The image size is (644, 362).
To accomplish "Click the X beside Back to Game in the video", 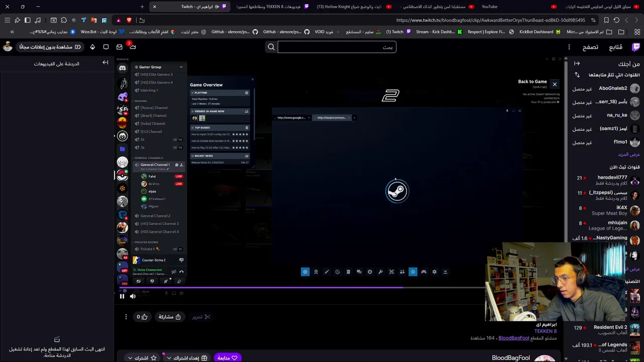I will 554,84.
